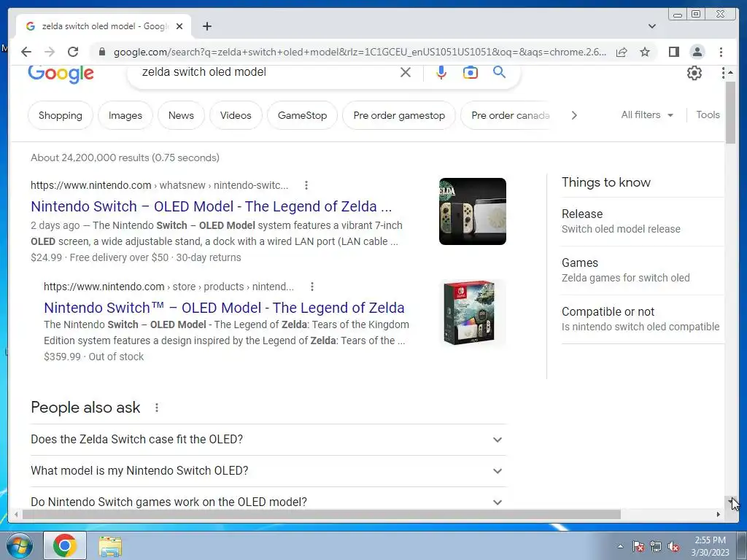747x560 pixels.
Task: Filter results by Shopping
Action: coord(61,115)
